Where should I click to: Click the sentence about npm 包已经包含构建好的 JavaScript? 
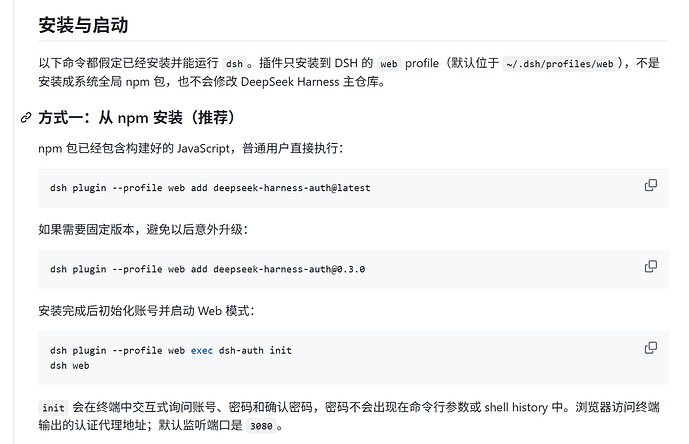coord(190,148)
